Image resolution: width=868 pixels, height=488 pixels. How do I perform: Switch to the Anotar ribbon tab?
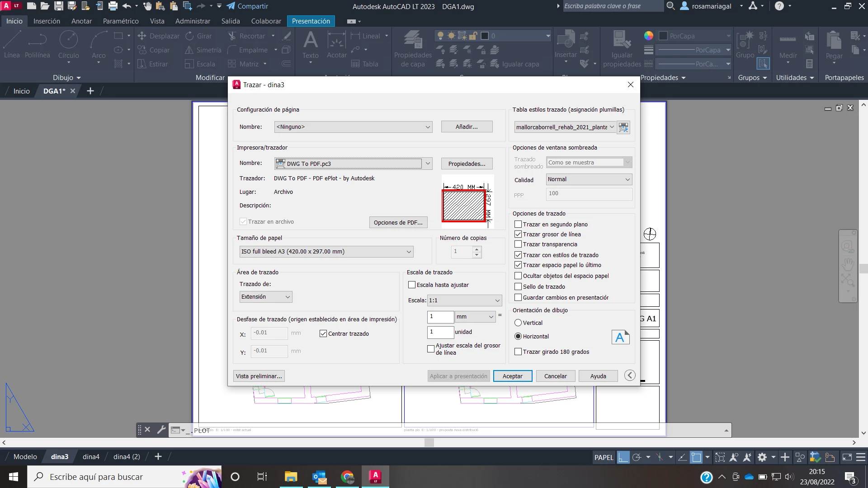point(81,21)
